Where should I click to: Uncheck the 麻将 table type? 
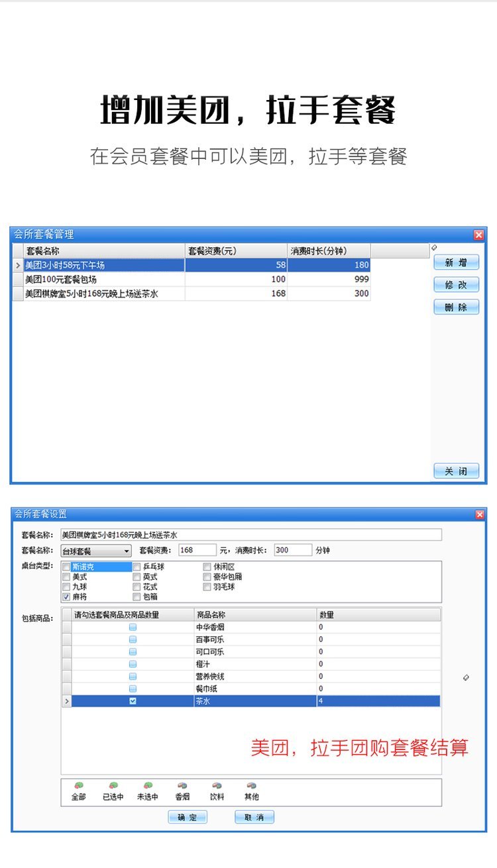pyautogui.click(x=66, y=597)
